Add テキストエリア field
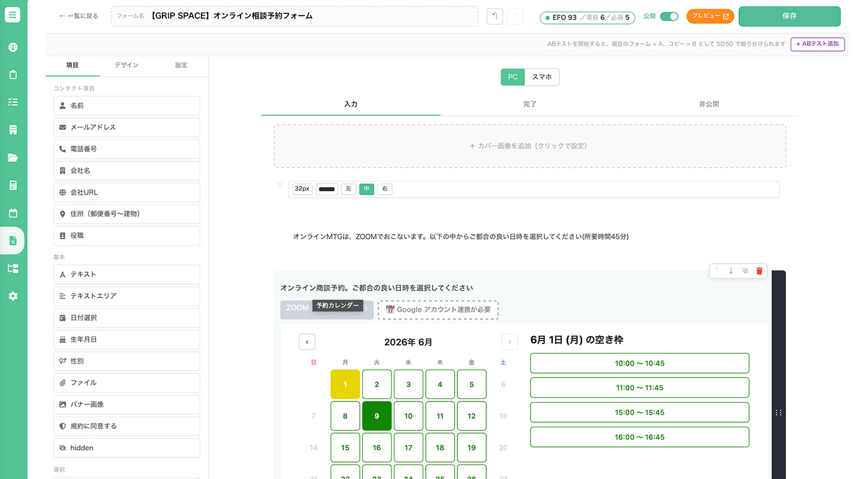 127,296
